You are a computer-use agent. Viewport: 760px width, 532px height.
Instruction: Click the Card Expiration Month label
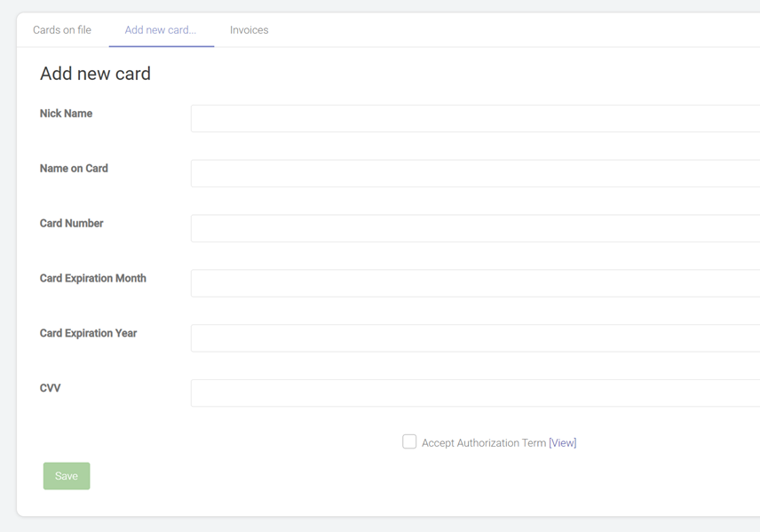[92, 278]
